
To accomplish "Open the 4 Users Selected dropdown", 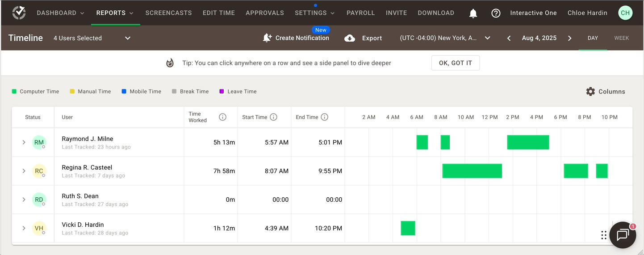I will pos(92,38).
